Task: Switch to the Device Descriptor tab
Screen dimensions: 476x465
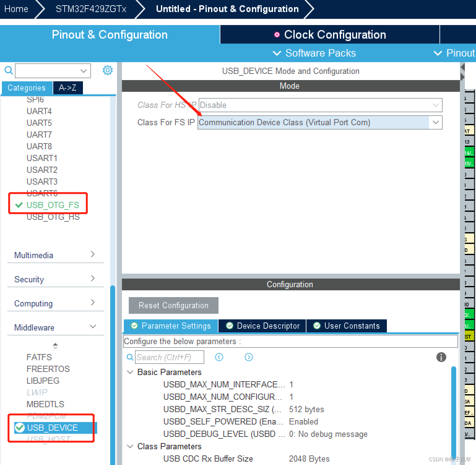Action: coord(262,326)
